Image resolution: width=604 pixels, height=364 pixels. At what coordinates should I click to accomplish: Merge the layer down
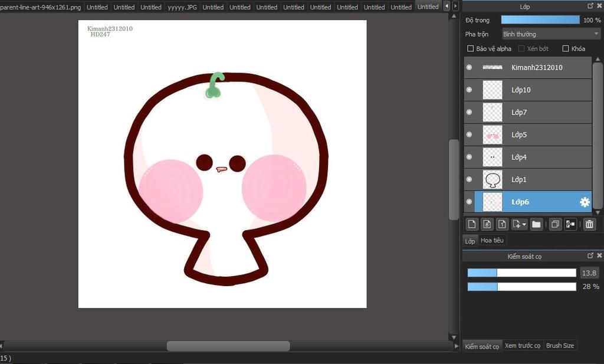point(570,224)
